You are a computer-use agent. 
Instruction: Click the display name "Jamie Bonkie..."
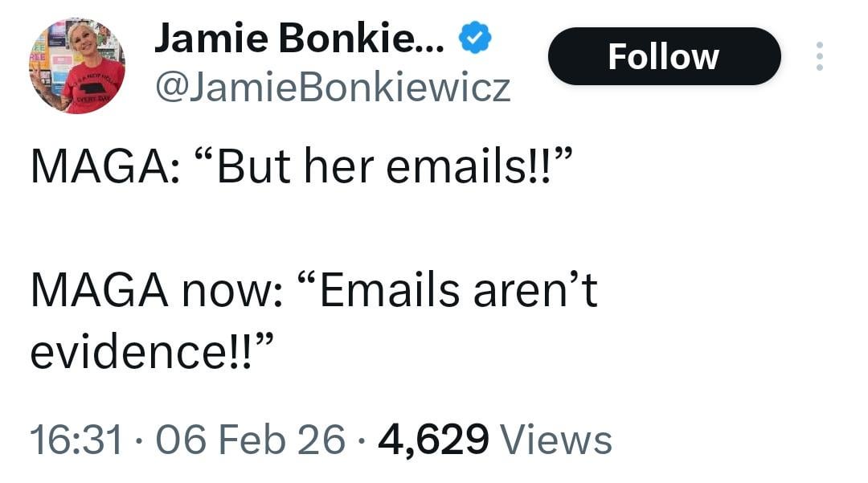click(298, 38)
